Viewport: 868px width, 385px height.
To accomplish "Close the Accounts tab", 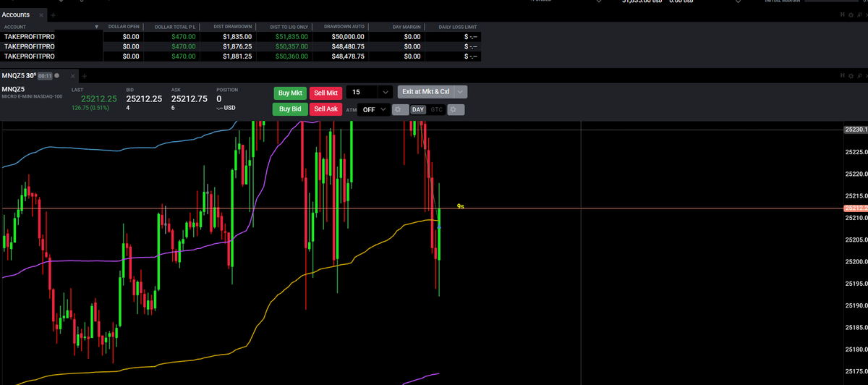I will (x=41, y=15).
